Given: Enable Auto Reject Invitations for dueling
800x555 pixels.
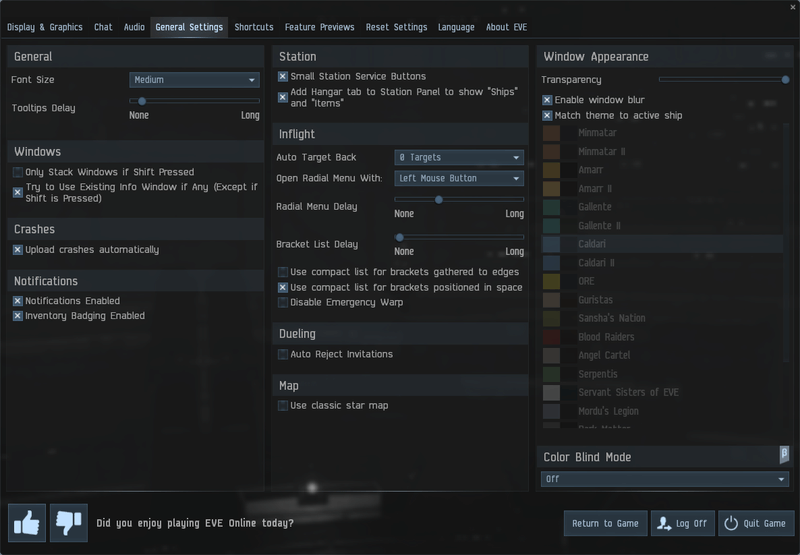Looking at the screenshot, I should point(283,354).
